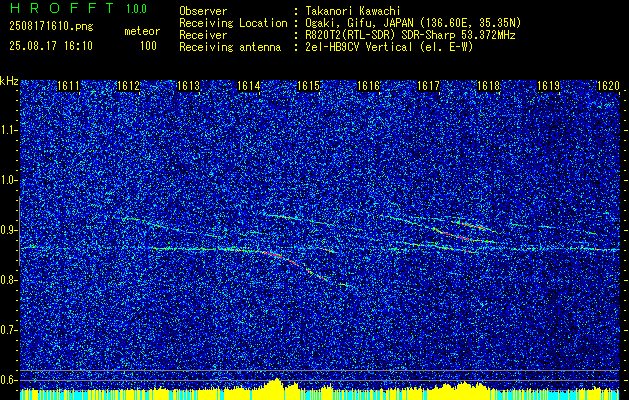The image size is (629, 400).
Task: Click the Receiving antenna label
Action: coord(230,47)
